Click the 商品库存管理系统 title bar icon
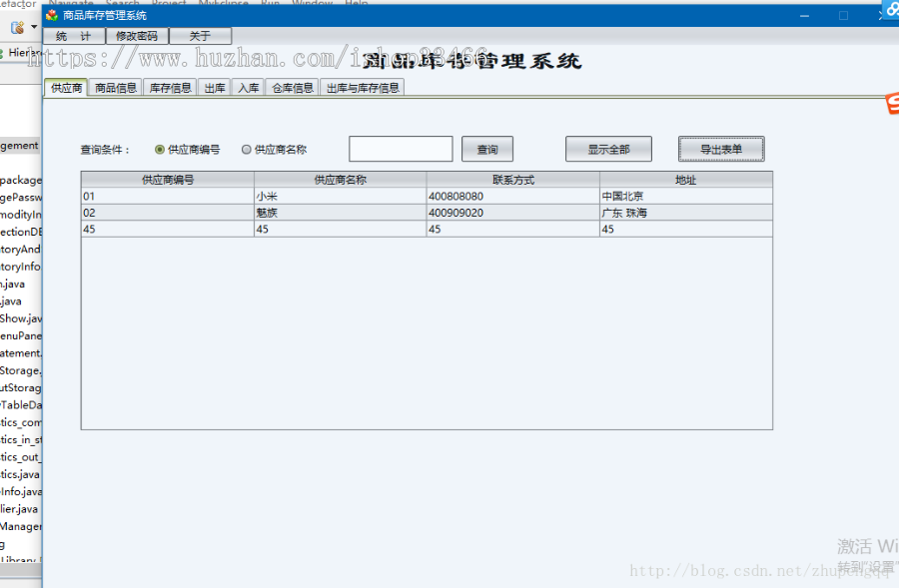The width and height of the screenshot is (899, 588). coord(54,14)
